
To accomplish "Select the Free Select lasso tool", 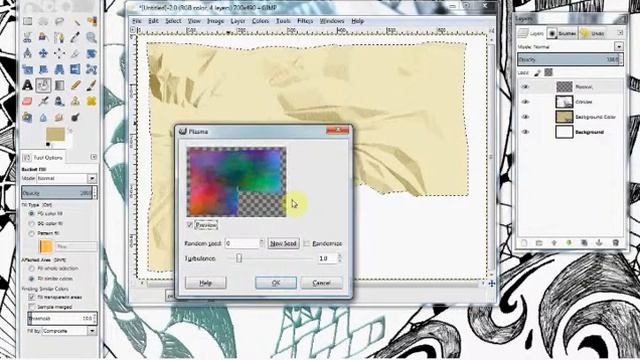I will click(59, 21).
